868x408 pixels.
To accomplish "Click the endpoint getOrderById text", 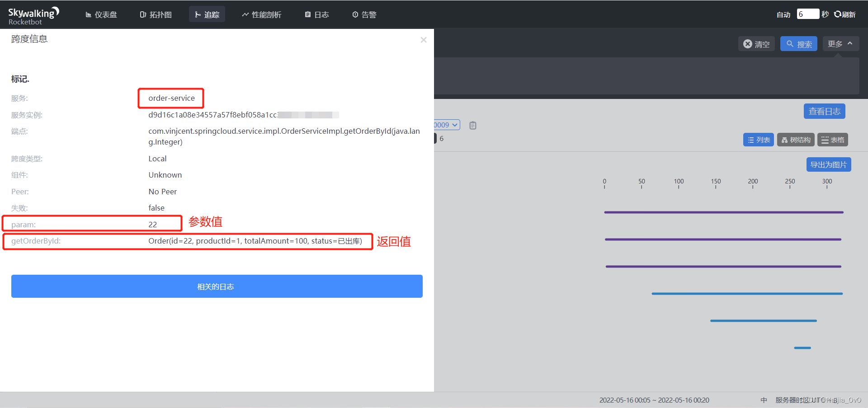I will (x=284, y=136).
